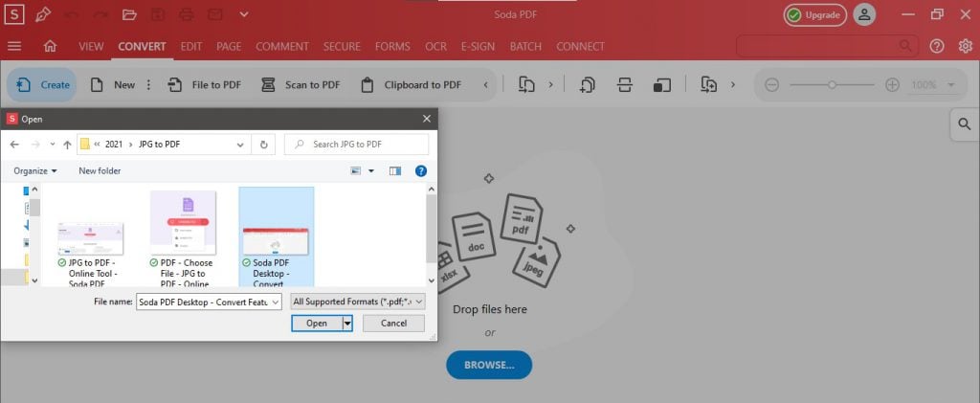Click the Help question mark icon
The height and width of the screenshot is (403, 980).
936,46
